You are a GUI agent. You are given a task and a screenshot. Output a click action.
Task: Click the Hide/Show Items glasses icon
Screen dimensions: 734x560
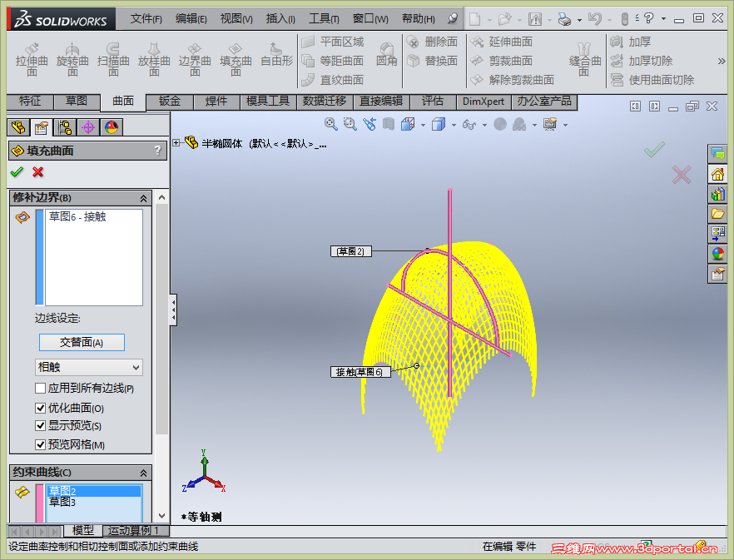pos(469,125)
